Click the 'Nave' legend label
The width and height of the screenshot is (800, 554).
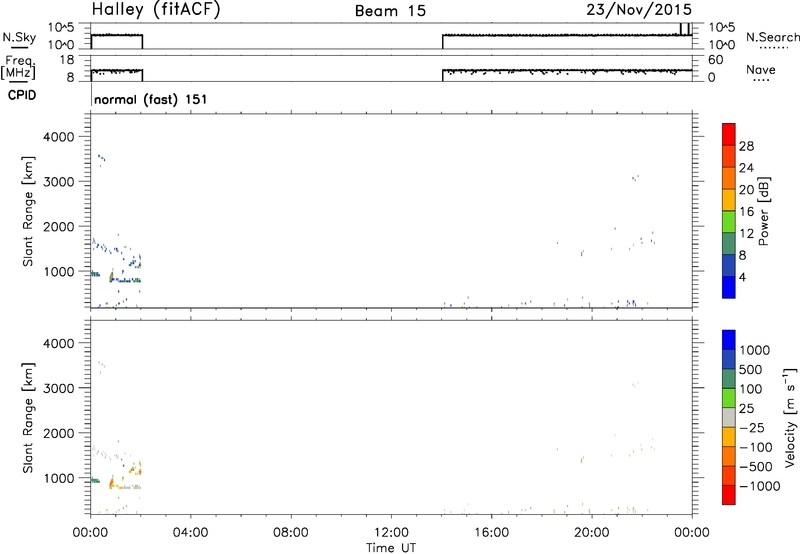[761, 69]
